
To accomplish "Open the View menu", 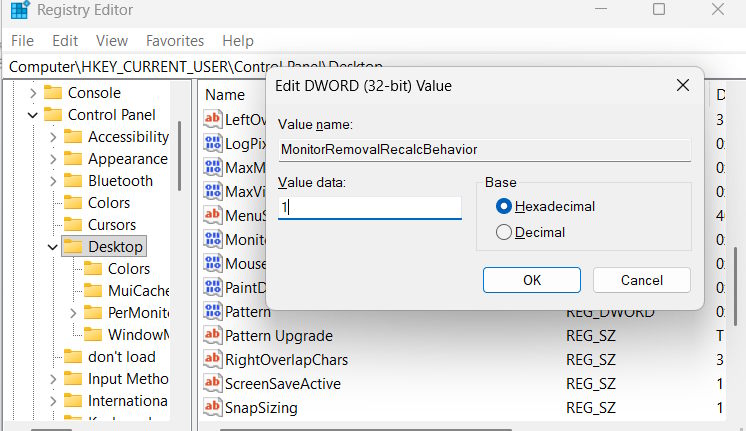I will pos(112,41).
